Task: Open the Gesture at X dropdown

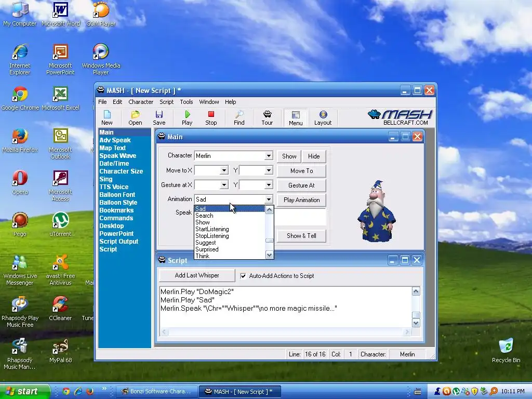Action: coord(224,185)
